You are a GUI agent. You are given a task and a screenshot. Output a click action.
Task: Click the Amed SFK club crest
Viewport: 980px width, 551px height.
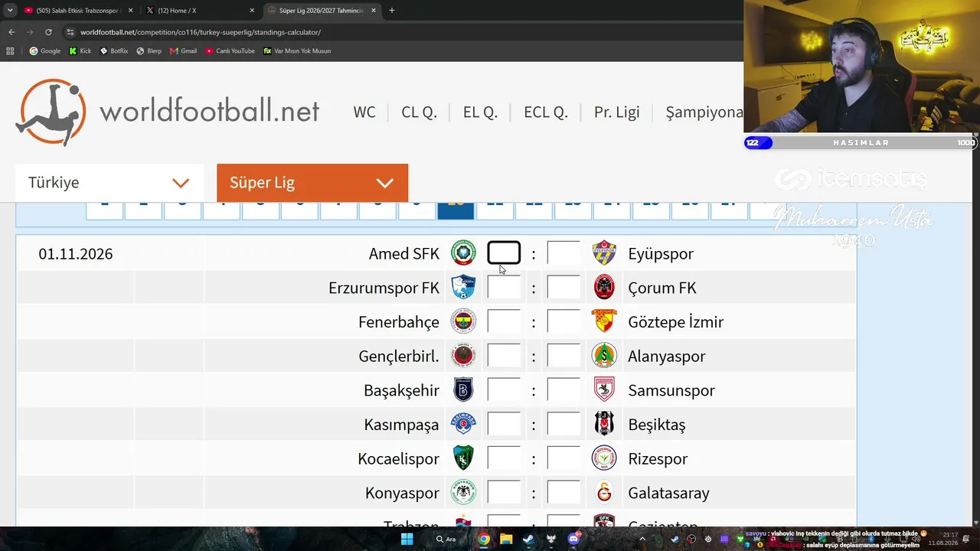click(x=463, y=253)
